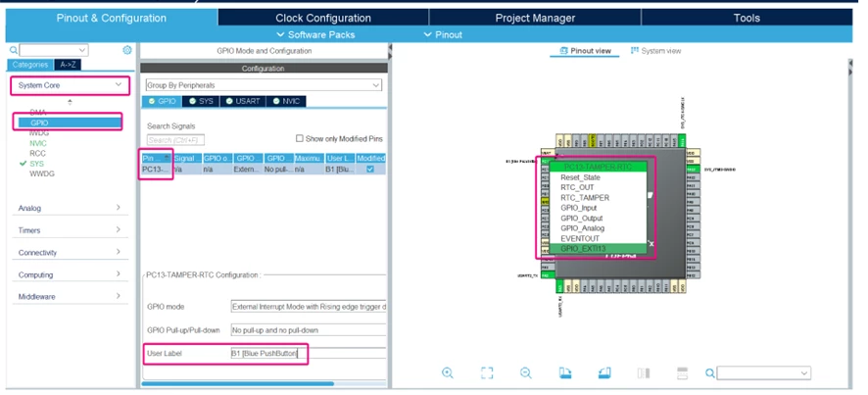Viewport: 868px width, 395px height.
Task: Select GPIO in System Core list
Action: 70,123
